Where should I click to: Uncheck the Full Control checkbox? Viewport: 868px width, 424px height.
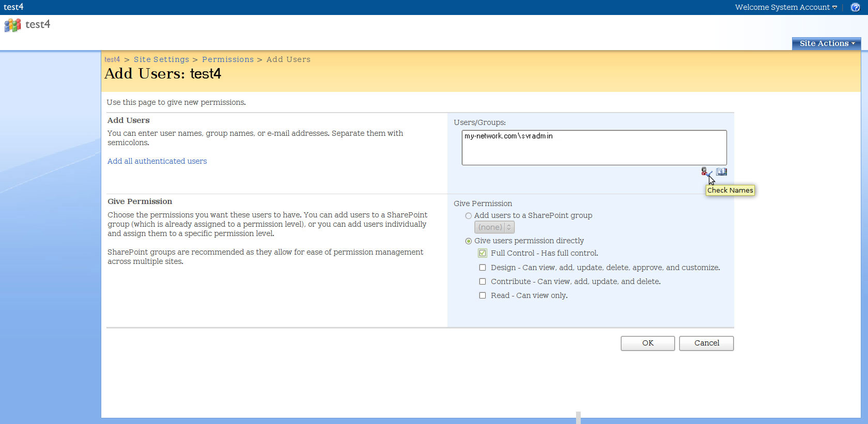coord(483,253)
